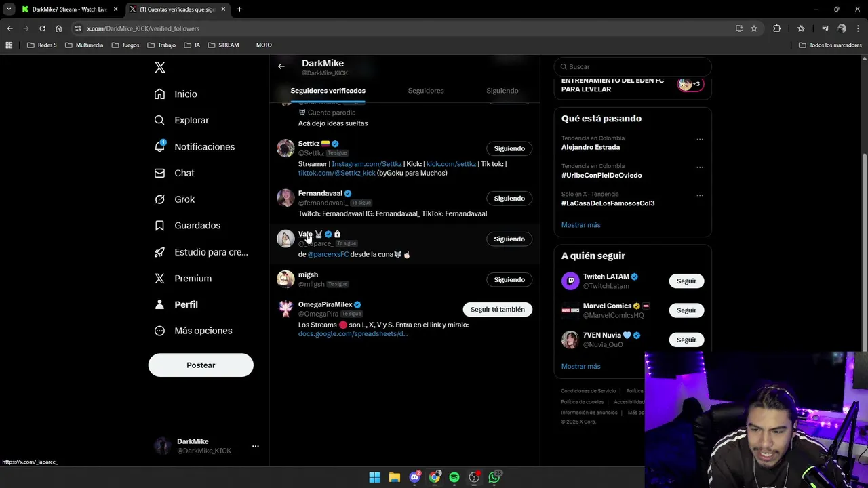The image size is (868, 488).
Task: Click Siguiendo button for Vale
Action: 509,239
